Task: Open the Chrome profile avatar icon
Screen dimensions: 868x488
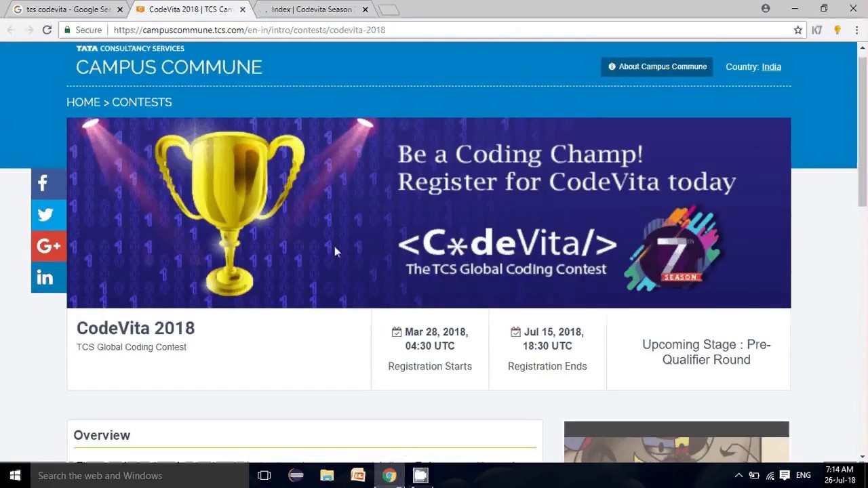Action: coord(766,8)
